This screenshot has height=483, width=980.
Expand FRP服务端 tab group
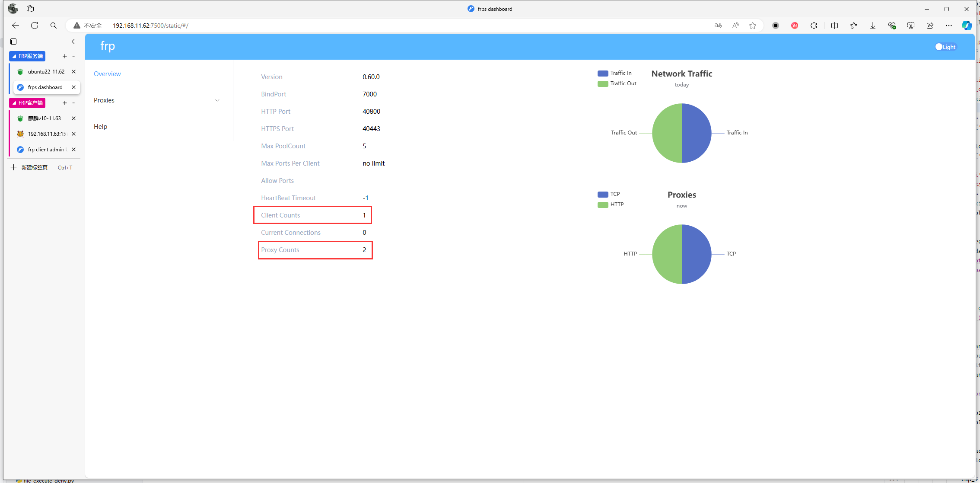click(x=14, y=56)
